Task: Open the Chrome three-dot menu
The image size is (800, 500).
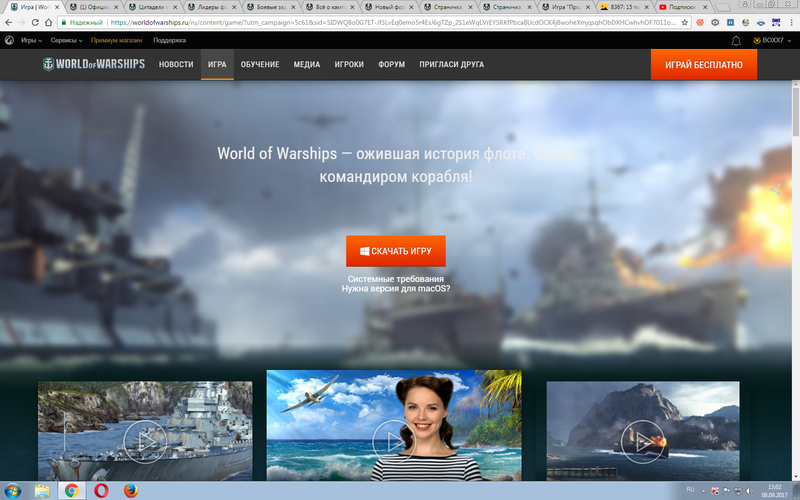Action: pyautogui.click(x=791, y=22)
